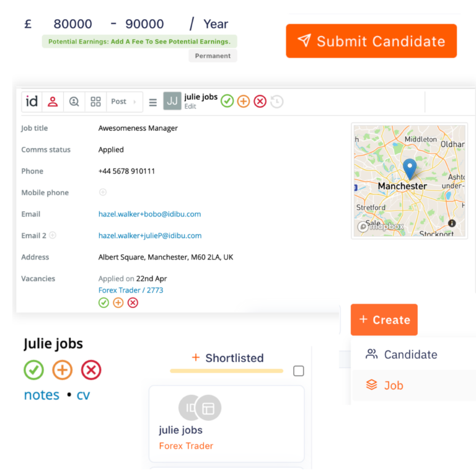The height and width of the screenshot is (476, 476).
Task: Open the cv link
Action: pyautogui.click(x=83, y=395)
